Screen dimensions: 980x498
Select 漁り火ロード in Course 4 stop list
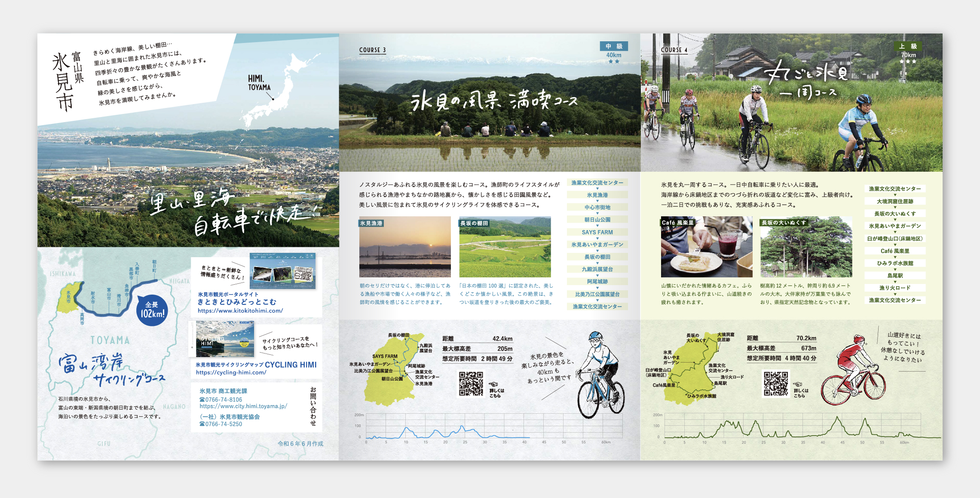895,288
